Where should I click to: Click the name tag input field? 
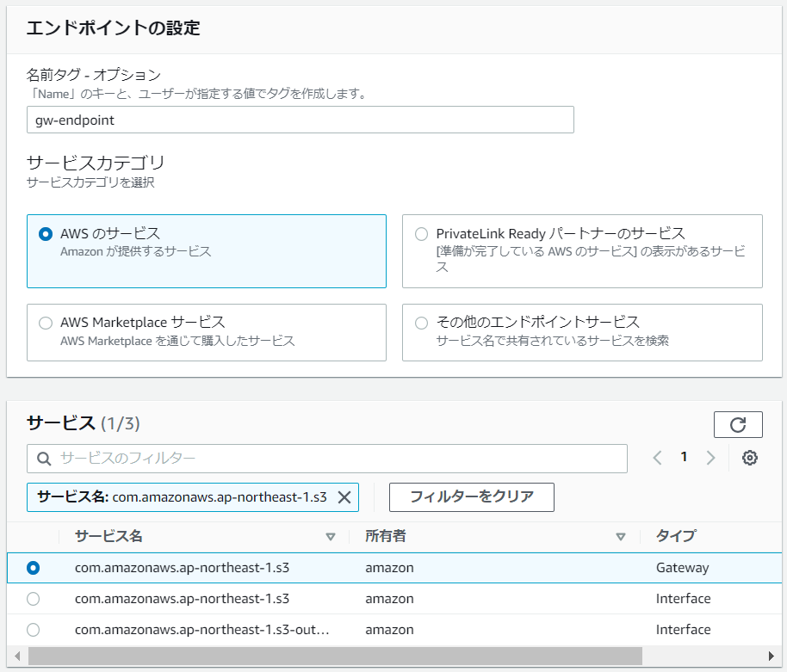[301, 120]
